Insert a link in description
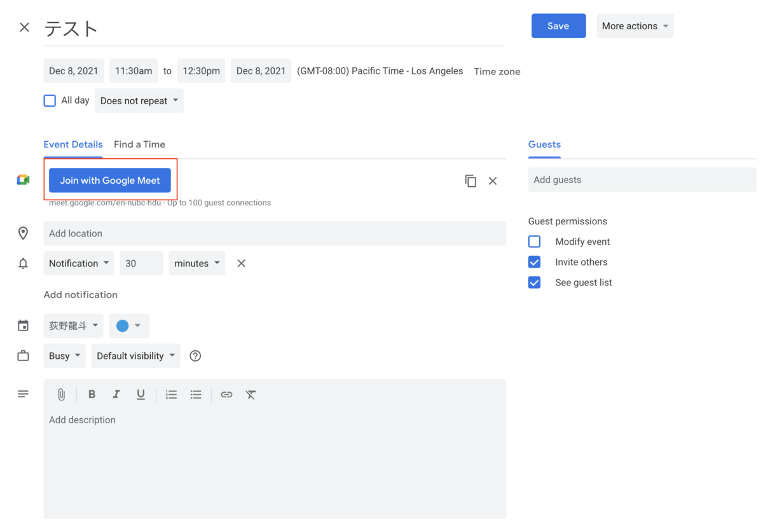This screenshot has height=532, width=763. pos(226,395)
